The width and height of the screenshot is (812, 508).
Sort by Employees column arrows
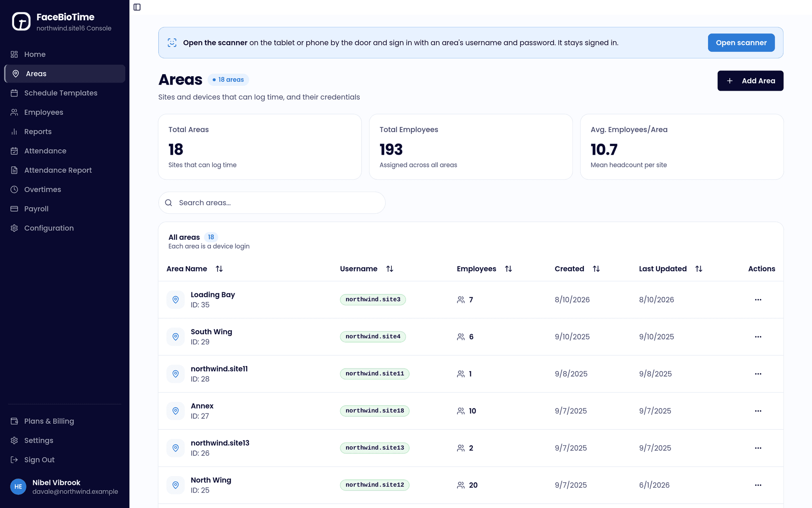pyautogui.click(x=508, y=269)
